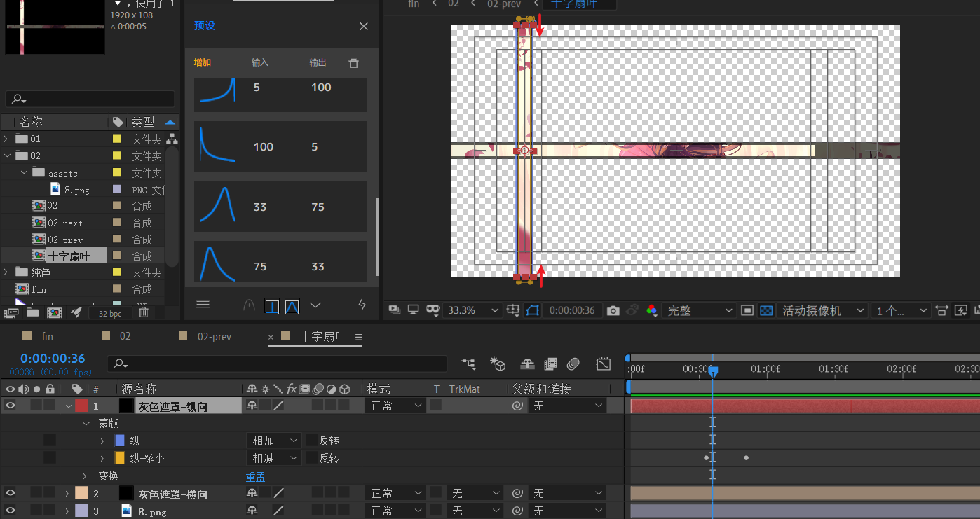Toggle mask and shape path visibility
Screen dimensions: 980x519
click(x=533, y=310)
